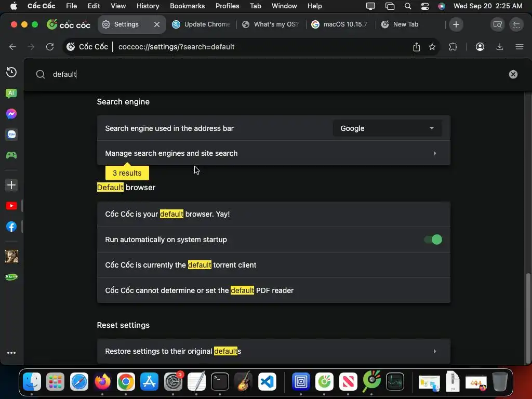Image resolution: width=532 pixels, height=399 pixels.
Task: Open the Extensions puzzle icon
Action: click(453, 47)
